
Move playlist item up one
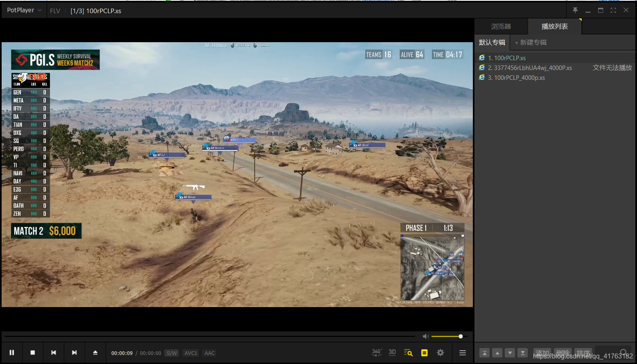point(497,353)
